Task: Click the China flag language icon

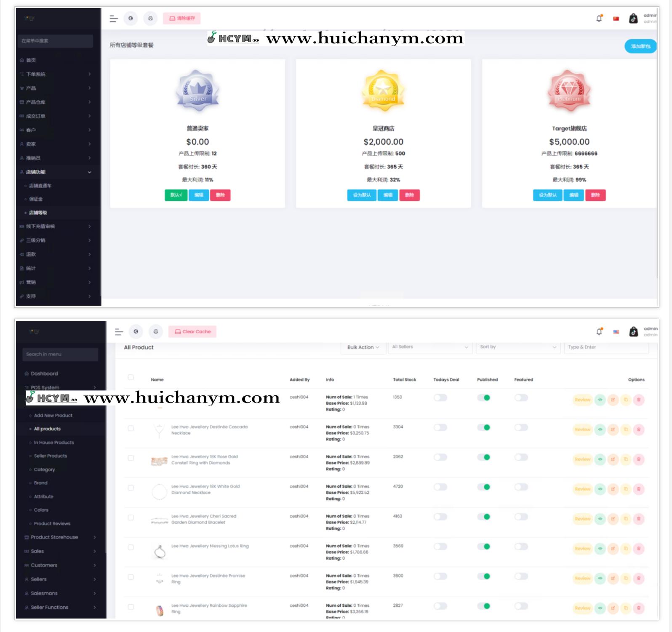Action: pyautogui.click(x=616, y=19)
